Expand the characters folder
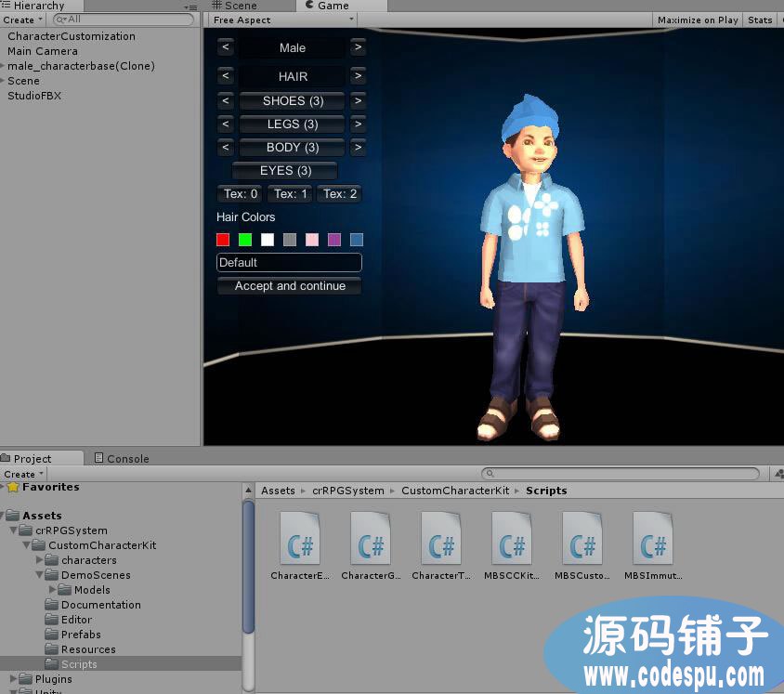 (x=40, y=560)
